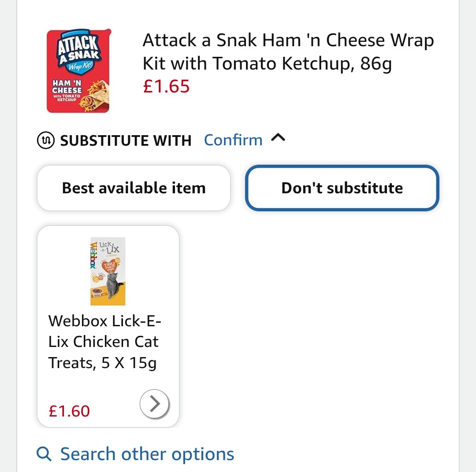
Task: Click the £1.60 price on Webbox card
Action: [x=69, y=411]
